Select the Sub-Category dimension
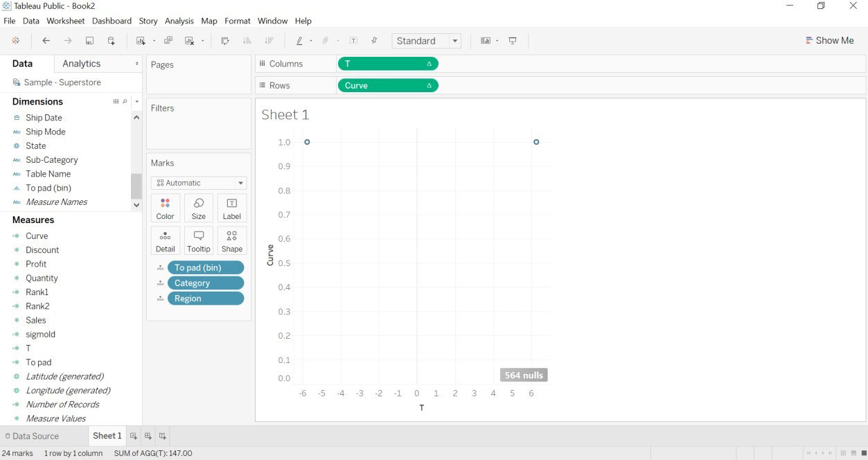 [x=52, y=160]
